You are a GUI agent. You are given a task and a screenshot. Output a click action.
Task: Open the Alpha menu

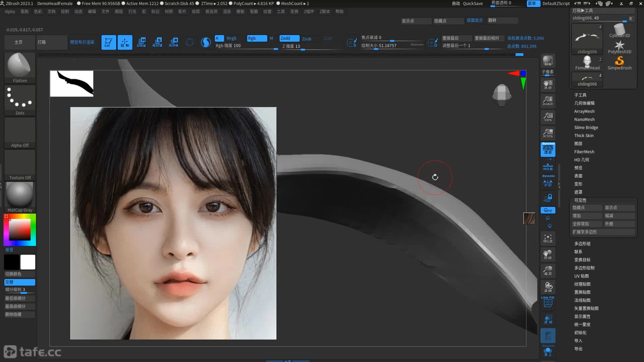coord(10,11)
